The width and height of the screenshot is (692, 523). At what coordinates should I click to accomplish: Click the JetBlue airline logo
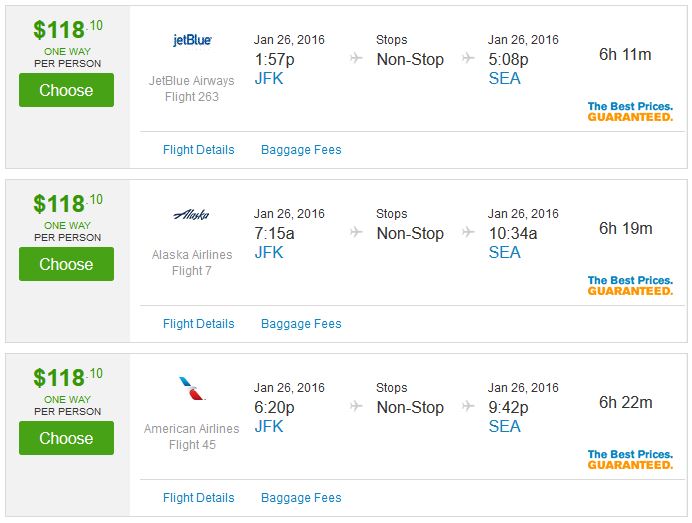[x=192, y=41]
